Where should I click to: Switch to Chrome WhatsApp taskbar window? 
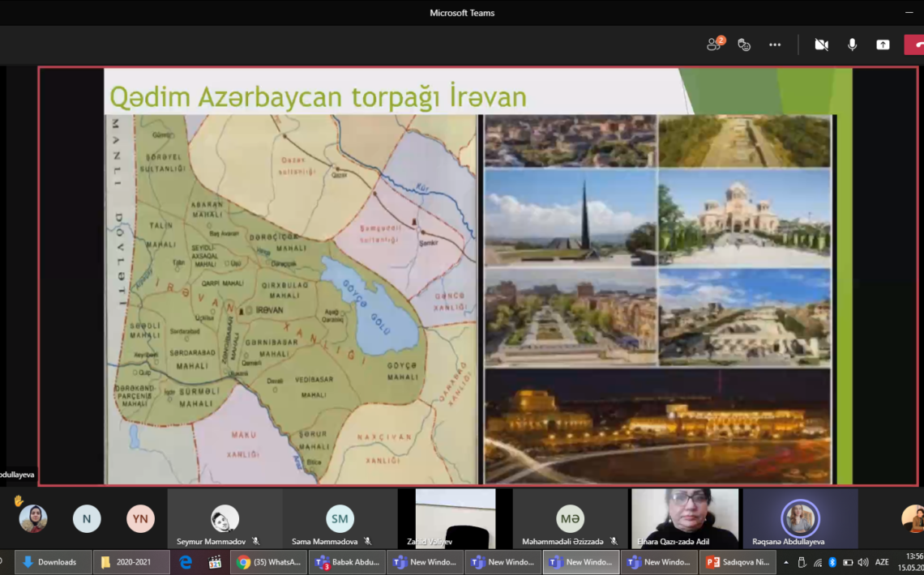click(x=269, y=562)
